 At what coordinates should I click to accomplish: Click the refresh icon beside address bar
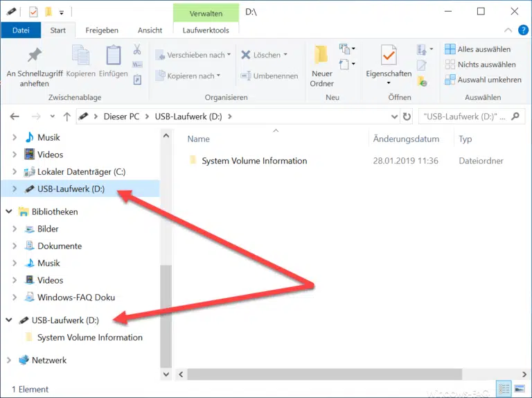pyautogui.click(x=407, y=116)
